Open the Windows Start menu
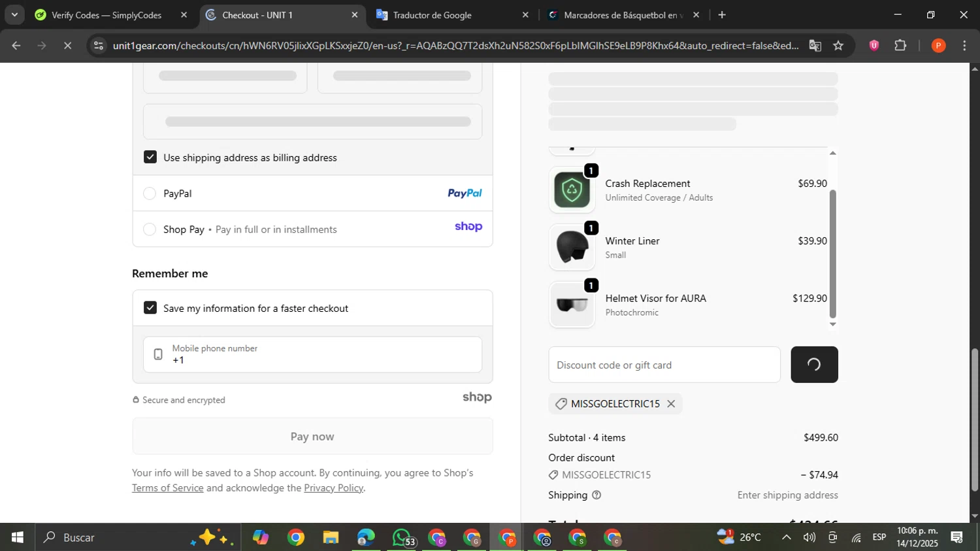This screenshot has height=551, width=980. [x=17, y=537]
